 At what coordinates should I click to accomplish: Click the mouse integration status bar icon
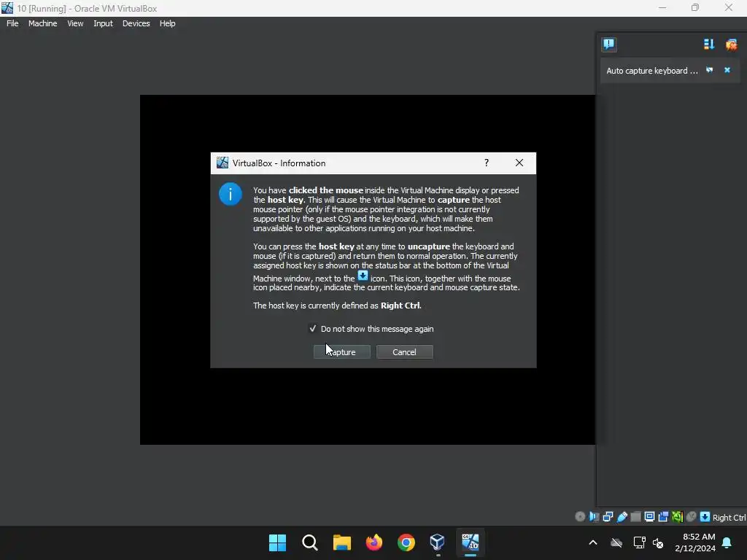point(692,517)
